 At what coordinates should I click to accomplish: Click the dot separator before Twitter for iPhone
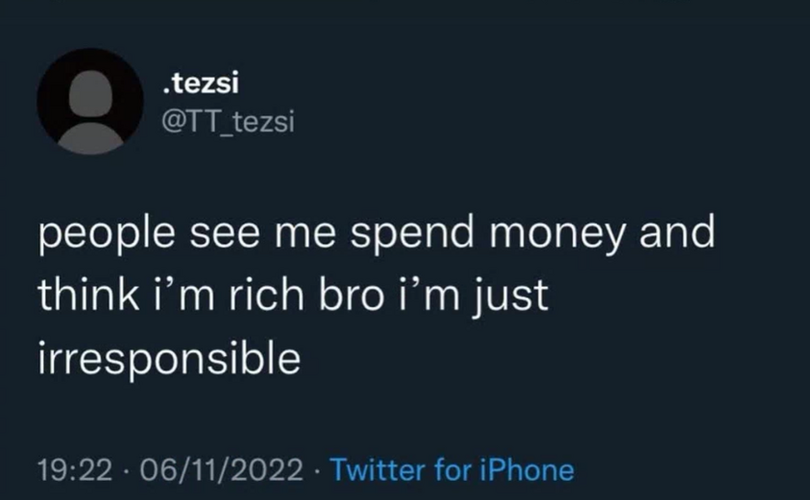pos(317,471)
